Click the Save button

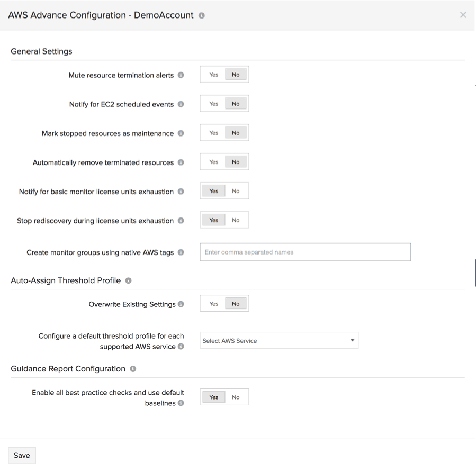[21, 455]
